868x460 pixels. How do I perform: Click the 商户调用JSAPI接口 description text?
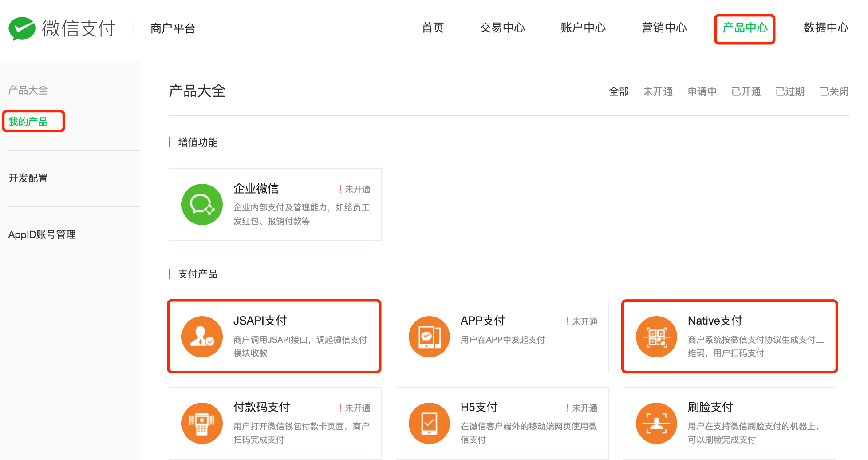pos(300,346)
